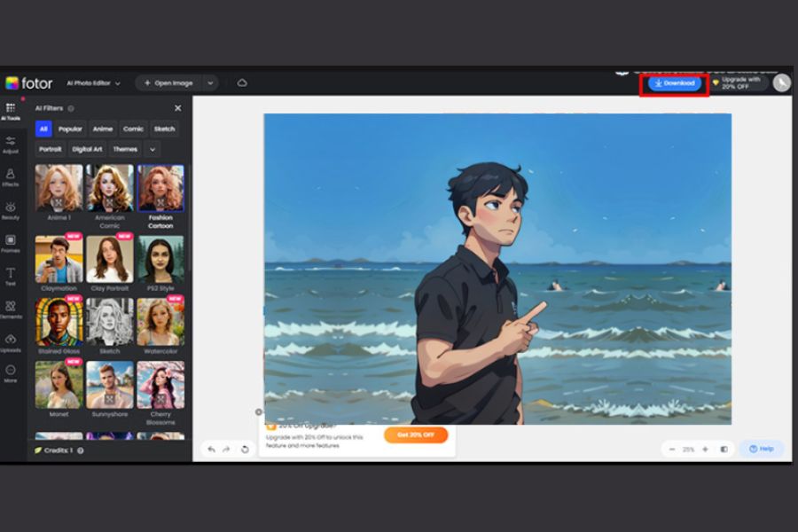Viewport: 798px width, 532px height.
Task: Click the Get 20% OFF button
Action: 416,434
